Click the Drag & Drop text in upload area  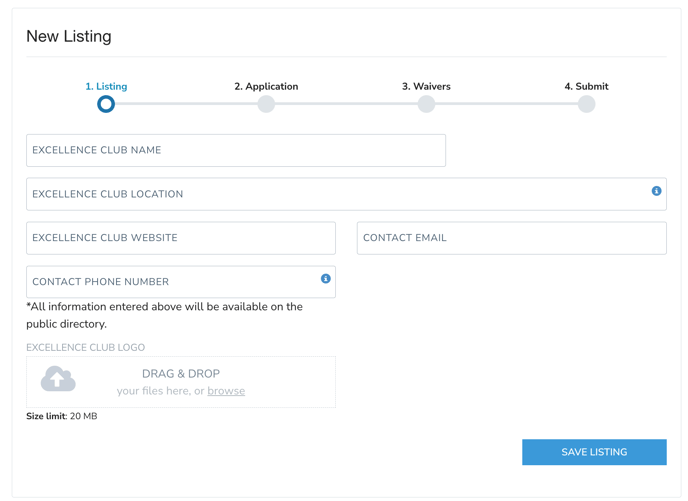[x=181, y=373]
